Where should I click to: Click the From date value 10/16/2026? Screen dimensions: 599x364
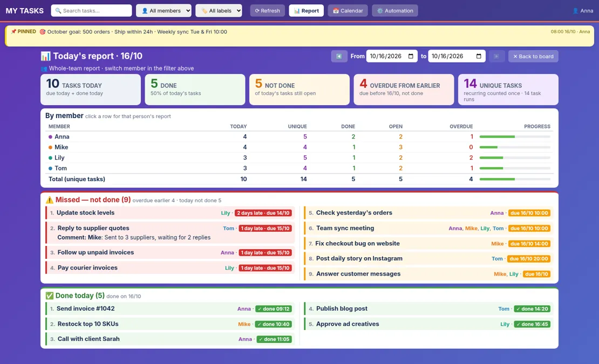coord(386,57)
